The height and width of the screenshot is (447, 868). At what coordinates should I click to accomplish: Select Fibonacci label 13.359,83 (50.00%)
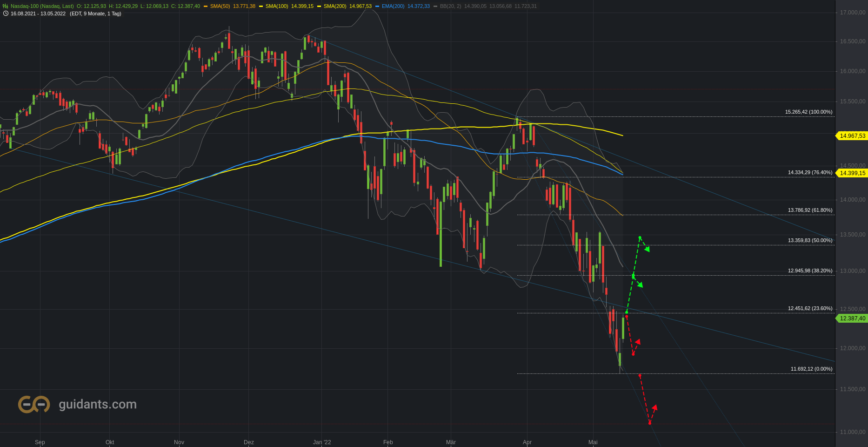[x=810, y=240]
